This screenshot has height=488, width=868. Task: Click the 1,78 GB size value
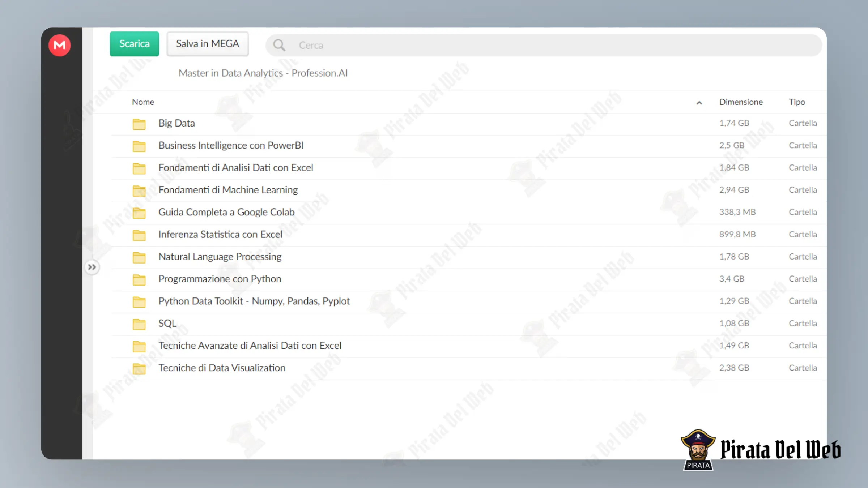coord(734,257)
